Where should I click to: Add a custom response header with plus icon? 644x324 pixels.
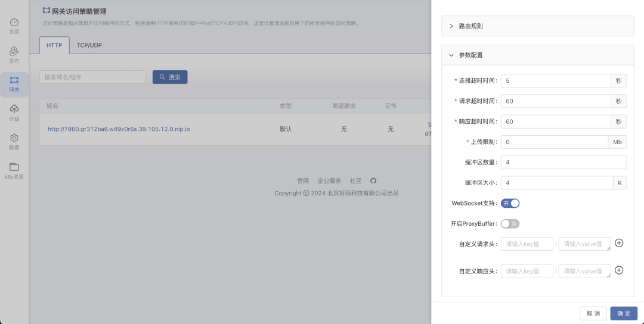click(619, 270)
